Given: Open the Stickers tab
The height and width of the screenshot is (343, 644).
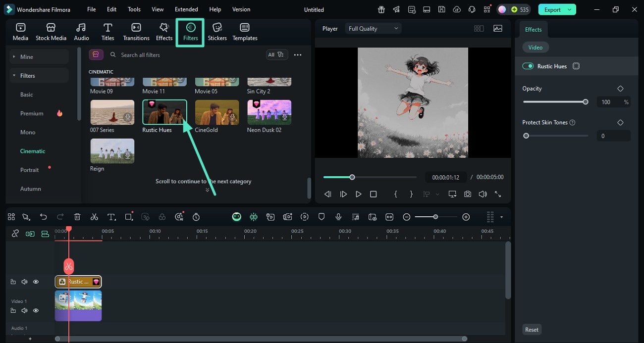Looking at the screenshot, I should [217, 32].
